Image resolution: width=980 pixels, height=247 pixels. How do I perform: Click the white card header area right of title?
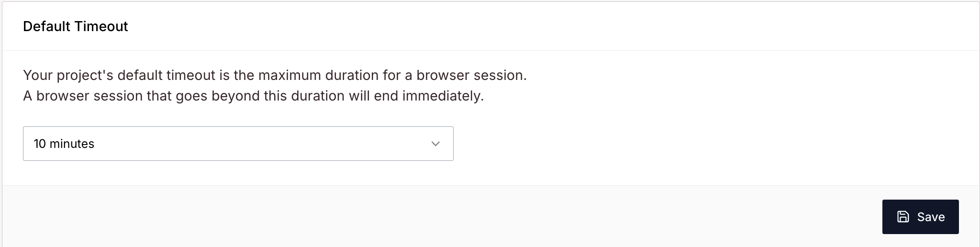pos(550,26)
